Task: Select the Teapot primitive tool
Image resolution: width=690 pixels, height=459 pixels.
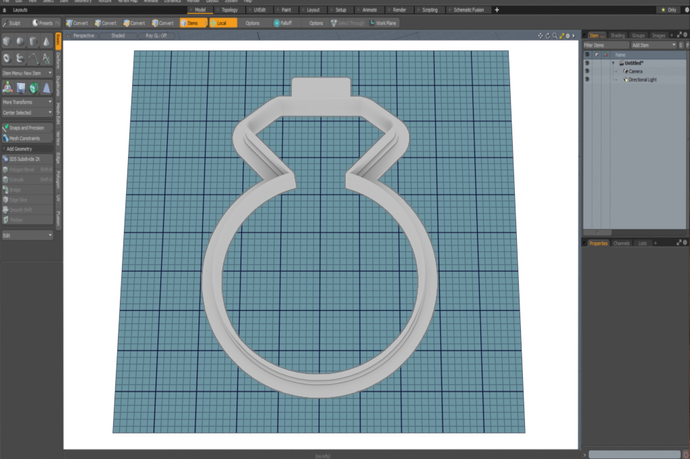Action: click(x=20, y=58)
